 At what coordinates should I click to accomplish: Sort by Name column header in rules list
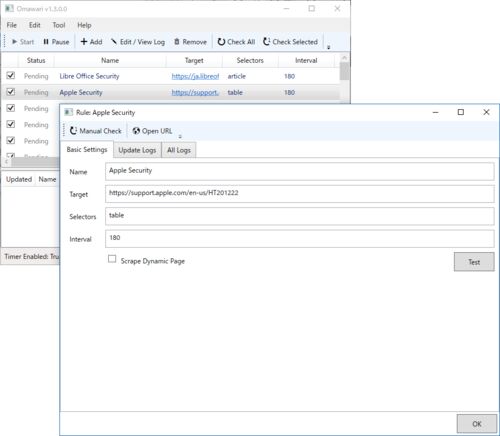pos(110,60)
